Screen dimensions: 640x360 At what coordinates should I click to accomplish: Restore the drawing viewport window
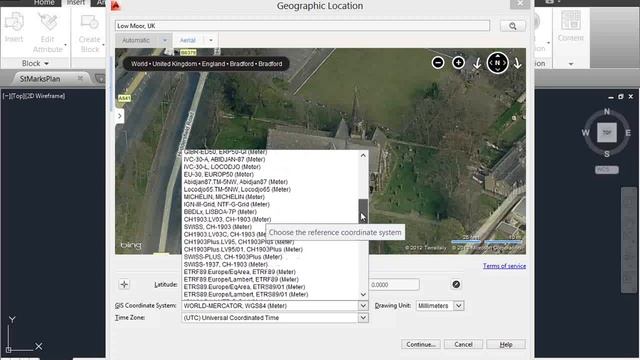(x=620, y=97)
